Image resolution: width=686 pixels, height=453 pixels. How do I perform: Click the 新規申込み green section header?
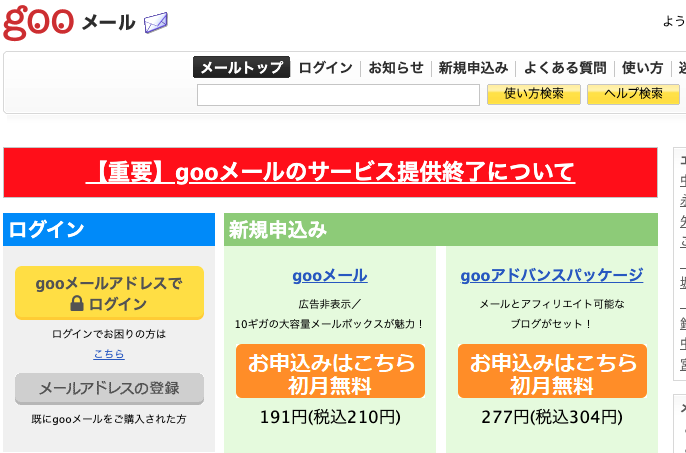tap(441, 229)
